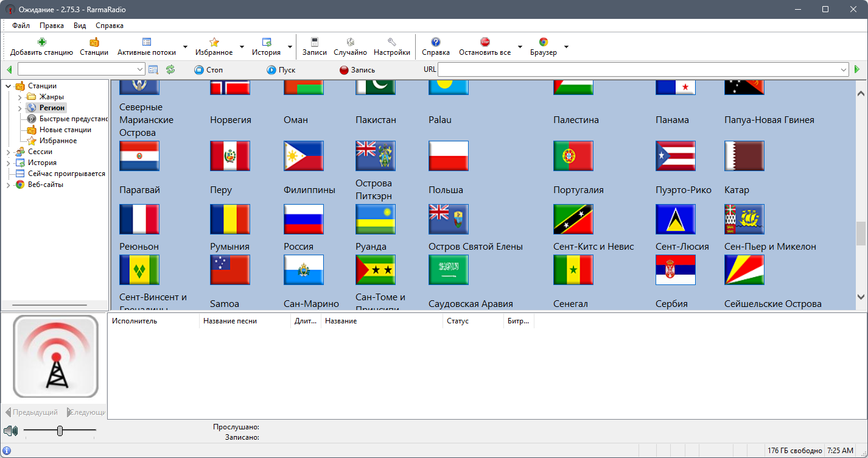
Task: Expand the Жанры tree node
Action: [20, 97]
